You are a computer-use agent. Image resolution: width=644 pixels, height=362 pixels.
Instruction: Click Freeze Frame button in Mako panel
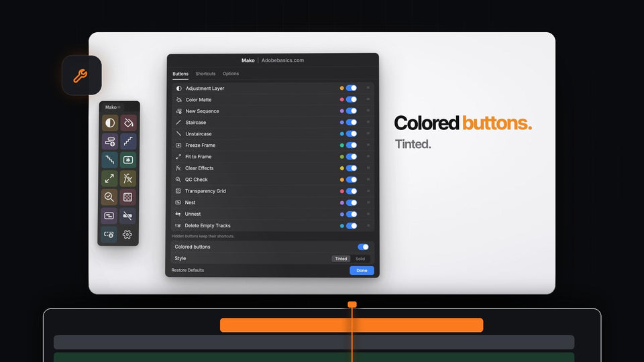tap(128, 160)
